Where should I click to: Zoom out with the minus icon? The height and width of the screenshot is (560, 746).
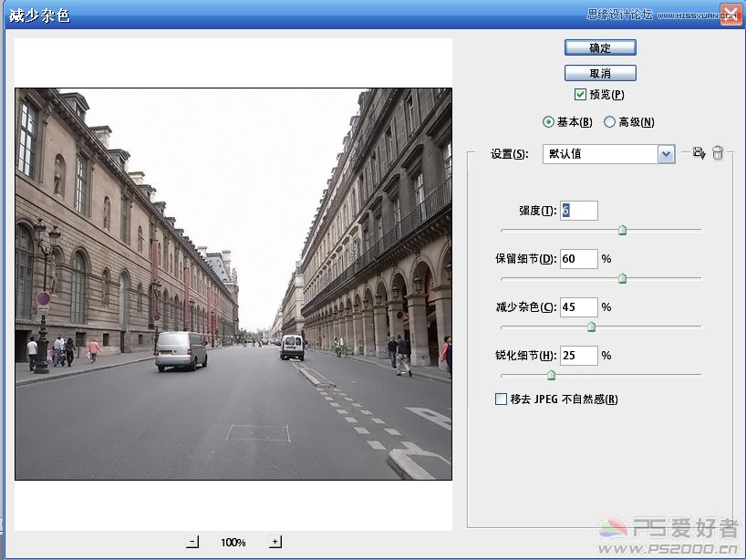point(192,541)
